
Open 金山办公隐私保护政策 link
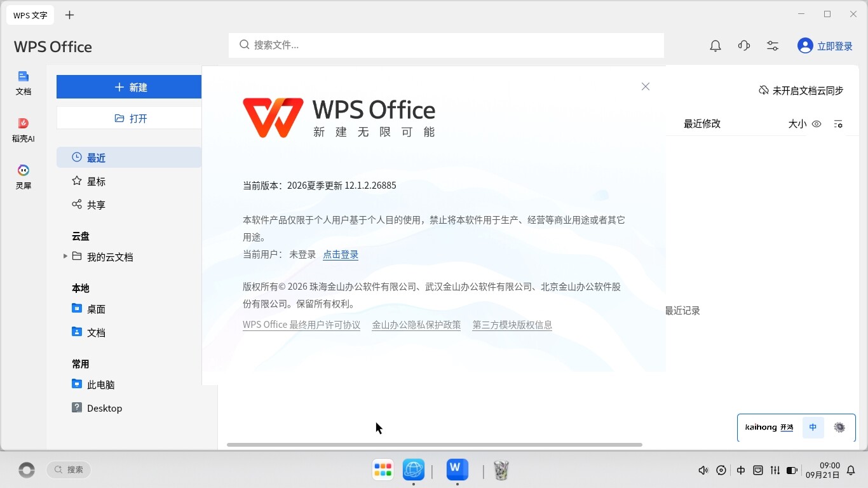[416, 325]
